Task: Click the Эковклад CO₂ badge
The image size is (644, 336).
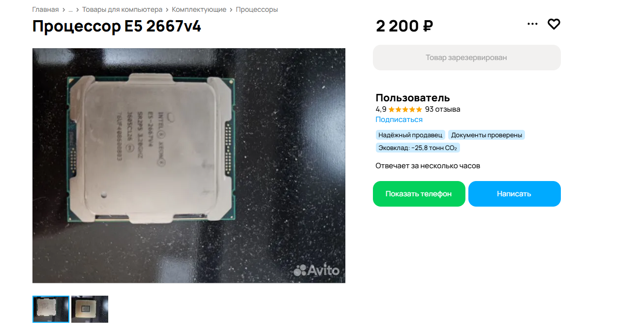Action: 418,148
